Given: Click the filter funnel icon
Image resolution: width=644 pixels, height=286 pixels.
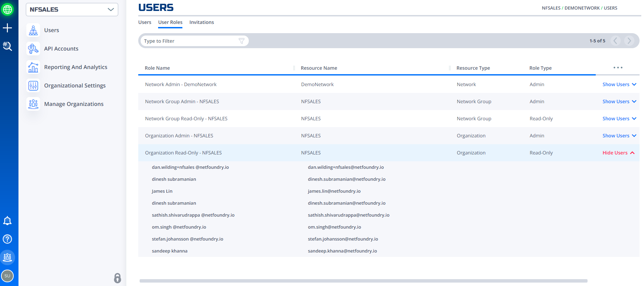Looking at the screenshot, I should tap(242, 41).
